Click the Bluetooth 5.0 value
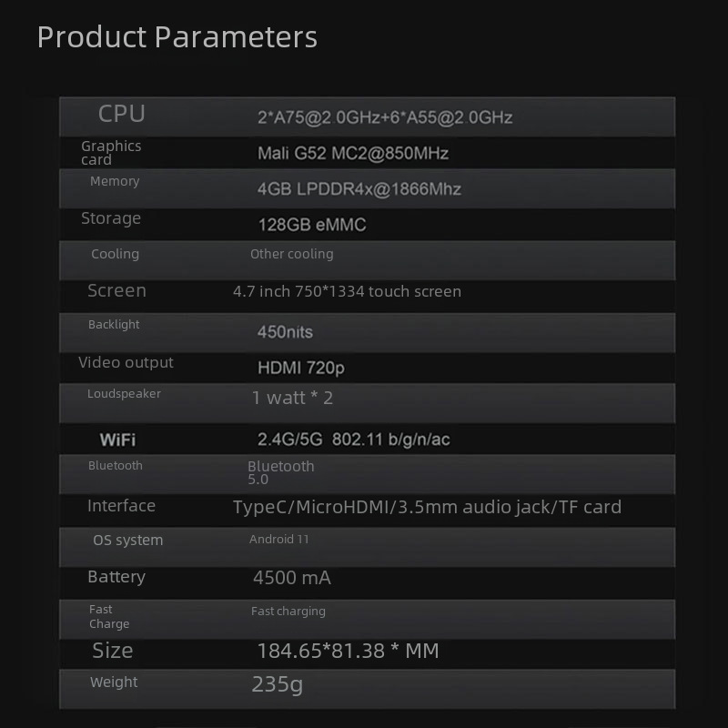The image size is (728, 728). coord(280,471)
